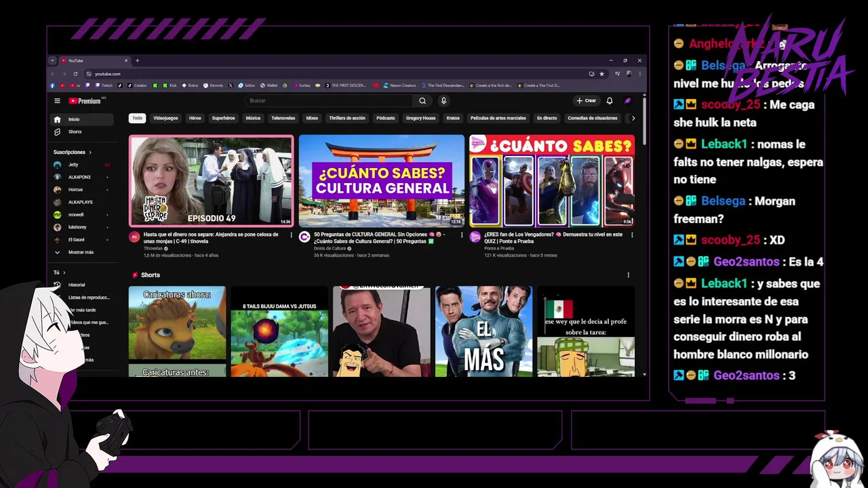
Task: Focus the Buscar search field
Action: point(329,101)
